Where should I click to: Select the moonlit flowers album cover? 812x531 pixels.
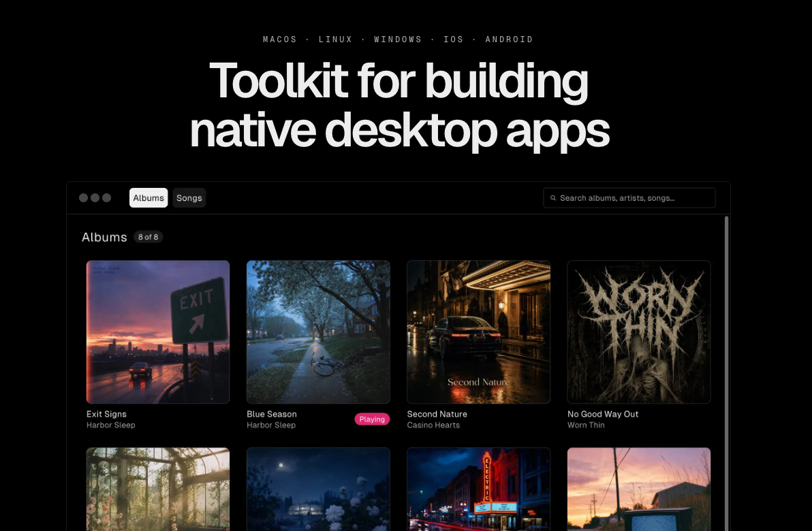point(318,489)
